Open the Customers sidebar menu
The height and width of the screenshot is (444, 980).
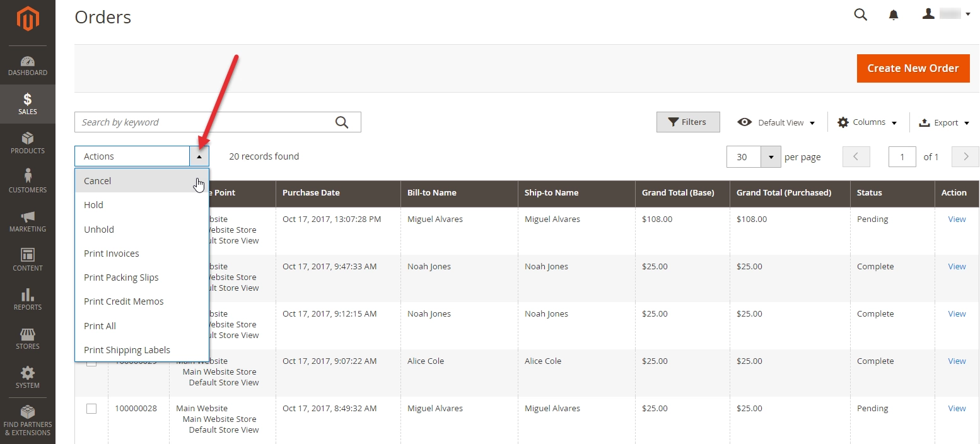pos(28,182)
